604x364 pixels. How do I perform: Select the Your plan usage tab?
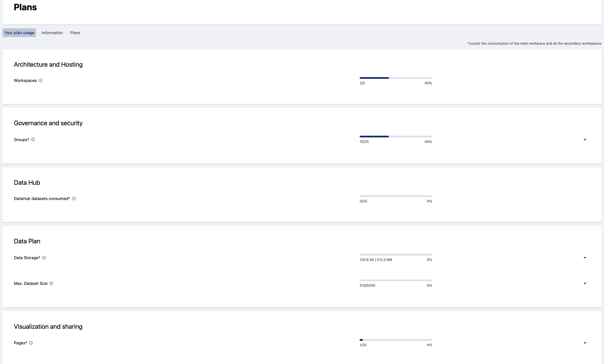tap(19, 33)
